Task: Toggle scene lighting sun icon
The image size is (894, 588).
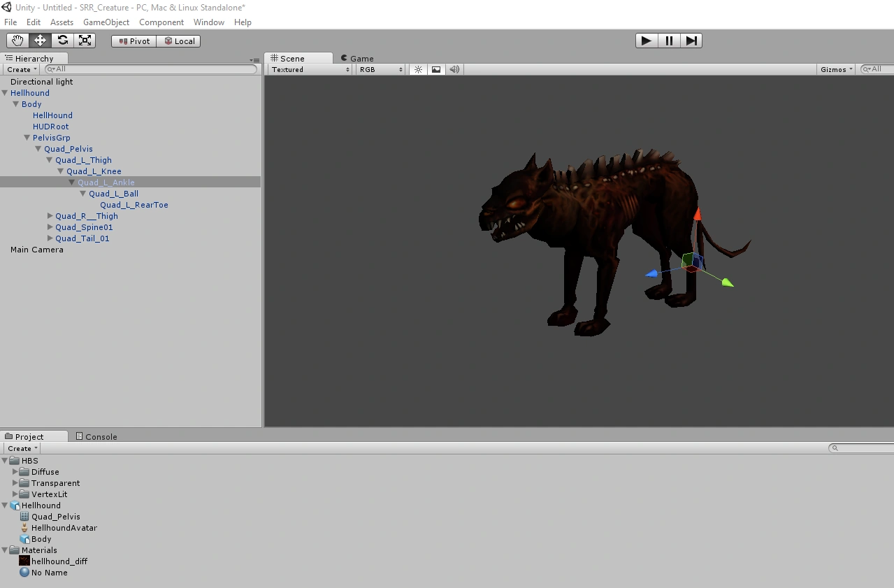Action: coord(418,69)
